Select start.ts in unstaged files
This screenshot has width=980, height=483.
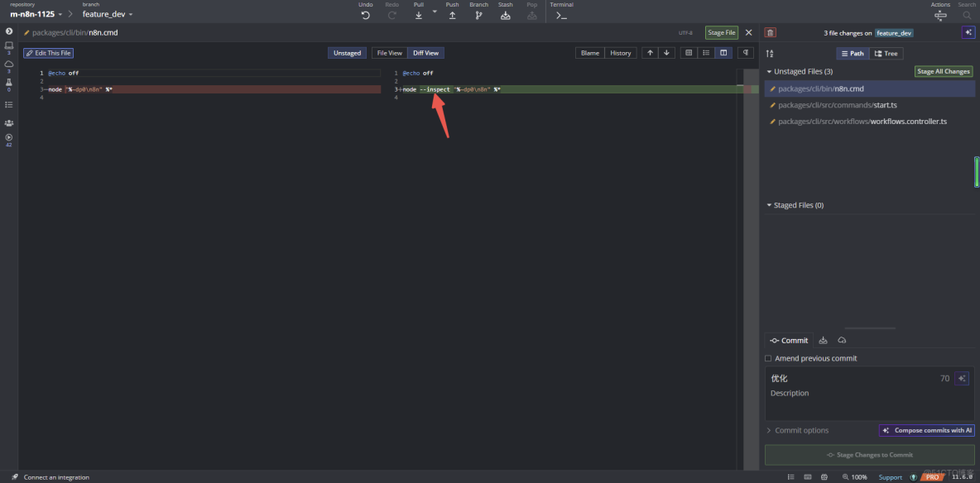click(869, 105)
